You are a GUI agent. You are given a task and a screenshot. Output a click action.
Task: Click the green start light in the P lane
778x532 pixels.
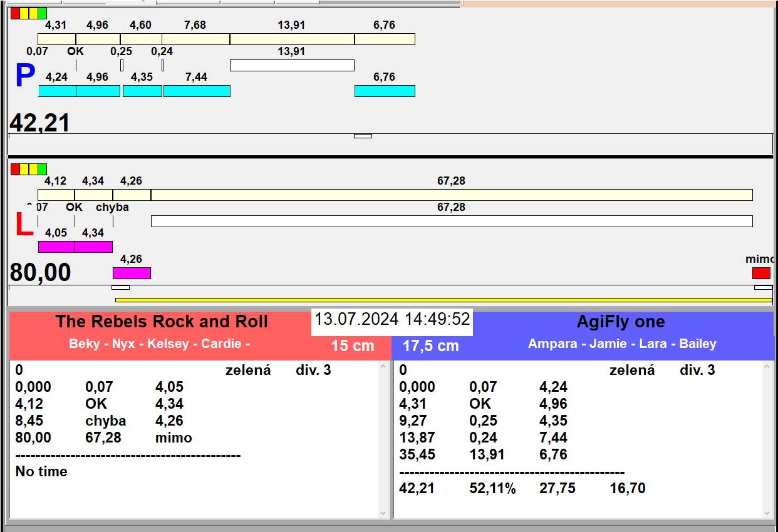[x=42, y=13]
